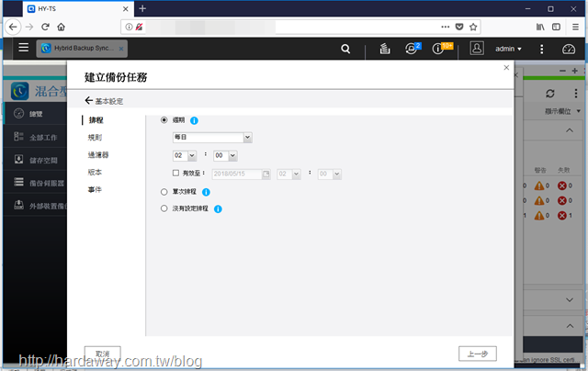Image resolution: width=588 pixels, height=371 pixels.
Task: Go back in Firefox browser
Action: click(13, 27)
